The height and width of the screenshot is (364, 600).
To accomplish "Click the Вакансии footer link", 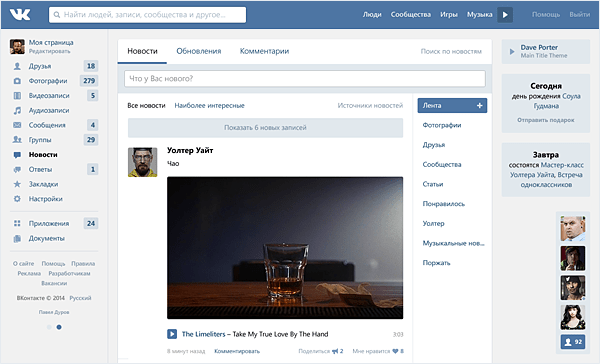I will pos(54,283).
